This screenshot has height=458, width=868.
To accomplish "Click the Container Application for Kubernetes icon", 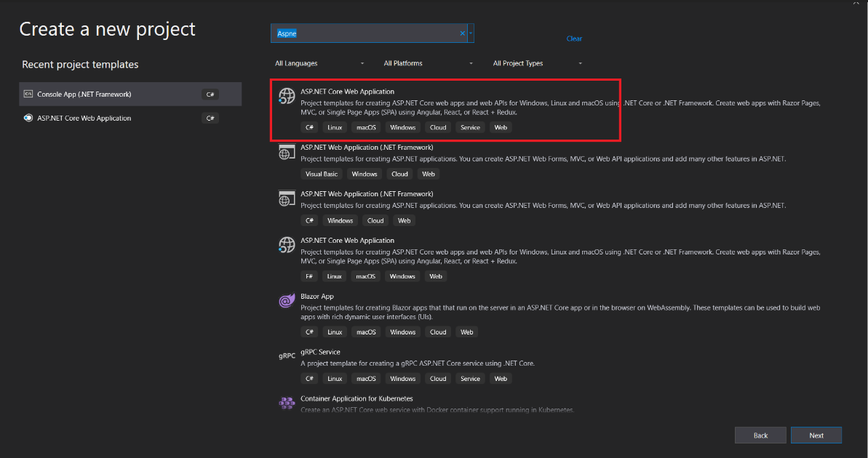I will [287, 403].
